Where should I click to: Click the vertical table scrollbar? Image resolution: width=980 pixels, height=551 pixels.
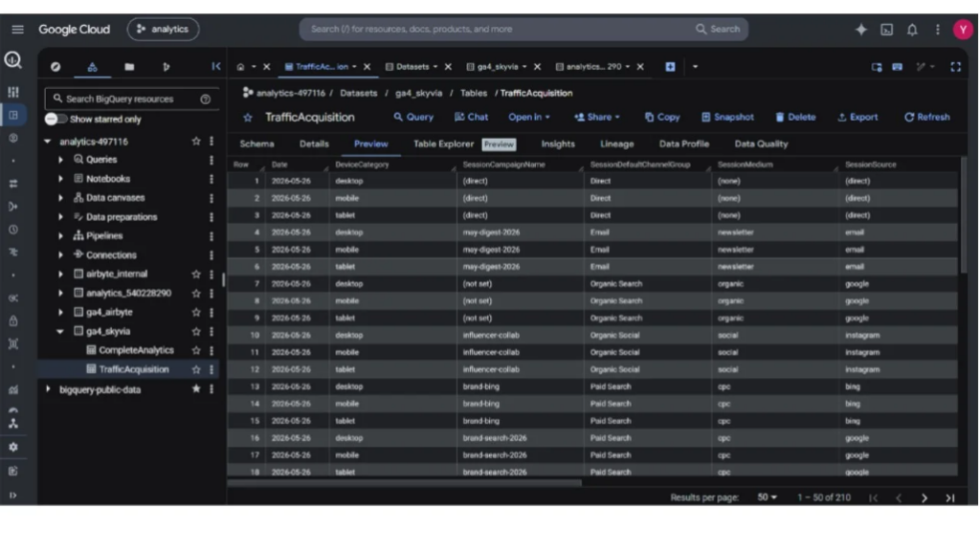pos(963,215)
